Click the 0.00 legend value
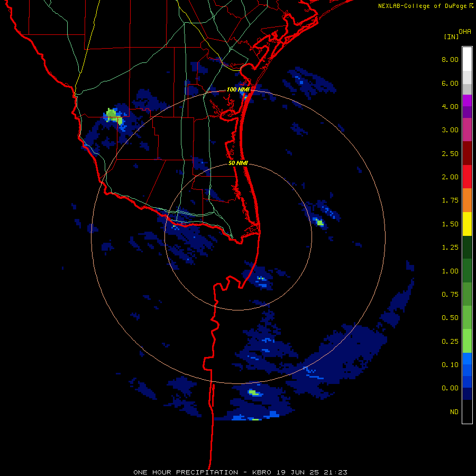This screenshot has height=476, width=476. [450, 388]
